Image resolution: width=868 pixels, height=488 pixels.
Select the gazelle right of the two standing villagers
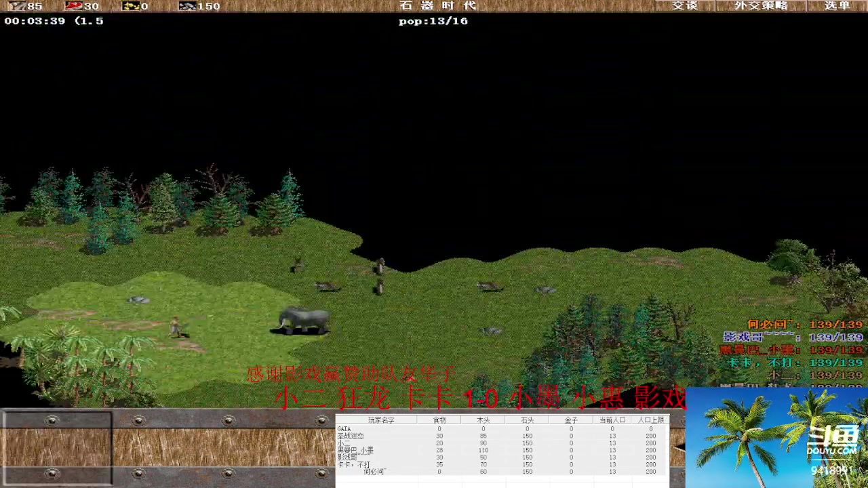coord(490,287)
